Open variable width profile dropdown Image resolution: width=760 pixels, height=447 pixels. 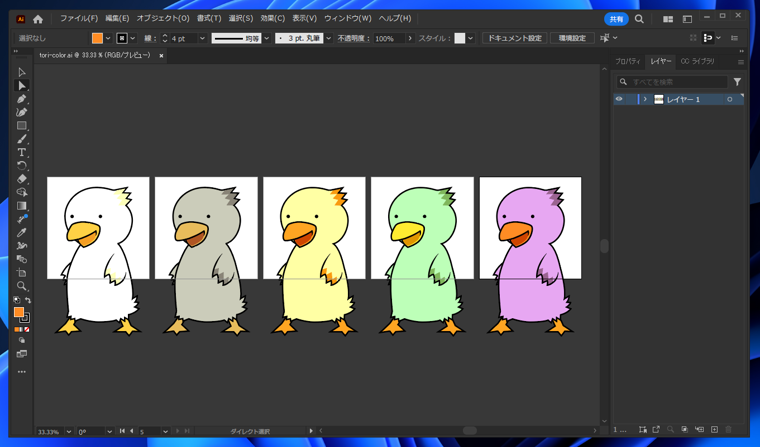267,38
